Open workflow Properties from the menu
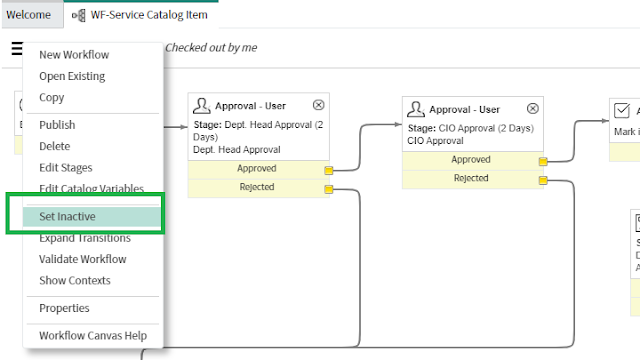The width and height of the screenshot is (640, 360). [x=64, y=308]
